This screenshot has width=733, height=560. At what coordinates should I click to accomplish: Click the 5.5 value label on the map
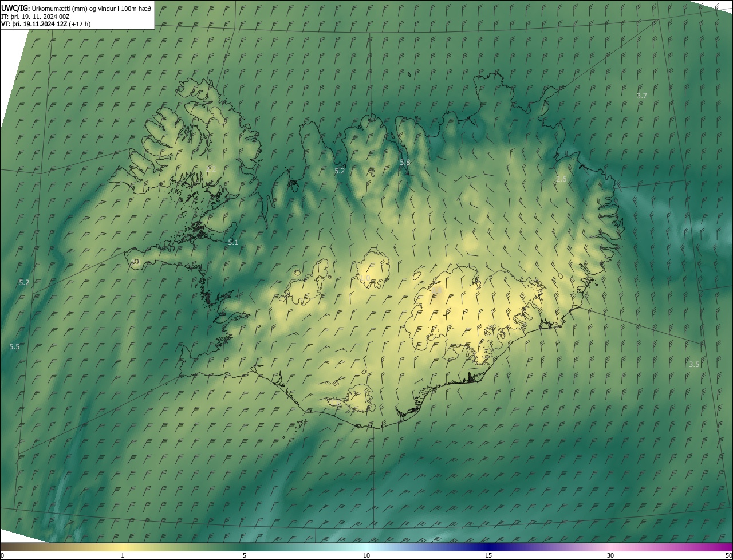[x=14, y=347]
